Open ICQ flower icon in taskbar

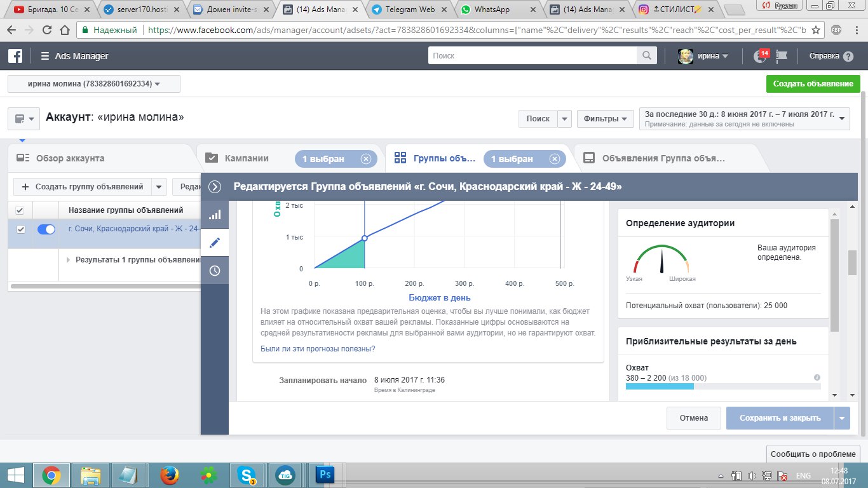click(207, 475)
